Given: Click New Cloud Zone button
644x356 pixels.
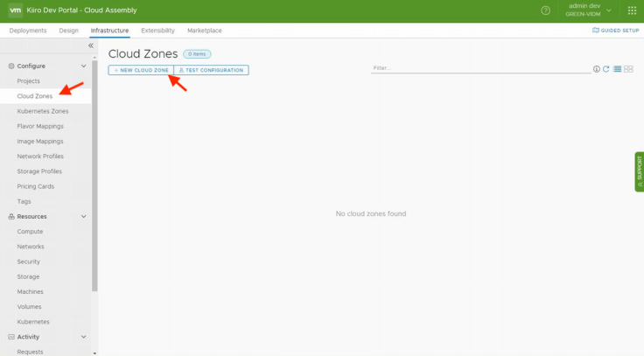Looking at the screenshot, I should tap(141, 70).
